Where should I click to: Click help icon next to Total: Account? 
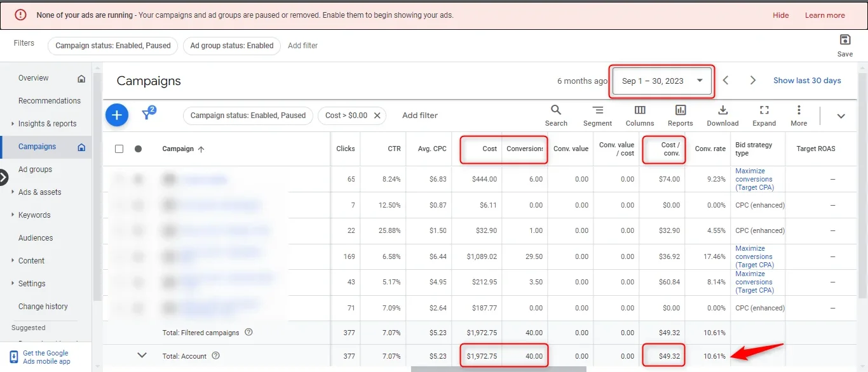click(215, 355)
